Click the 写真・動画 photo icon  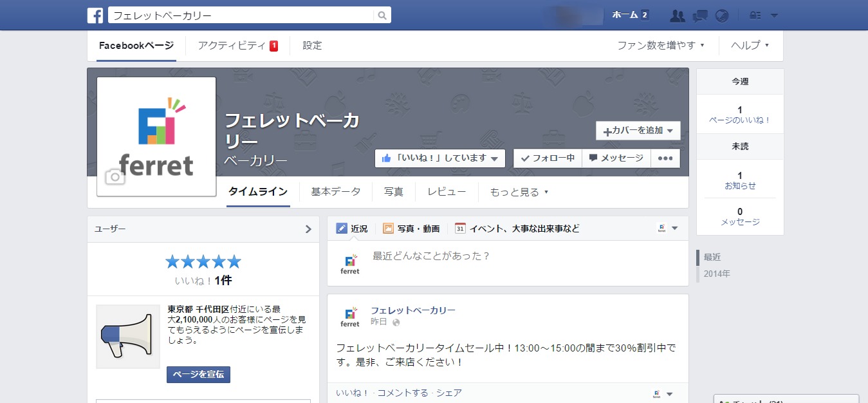(x=388, y=229)
